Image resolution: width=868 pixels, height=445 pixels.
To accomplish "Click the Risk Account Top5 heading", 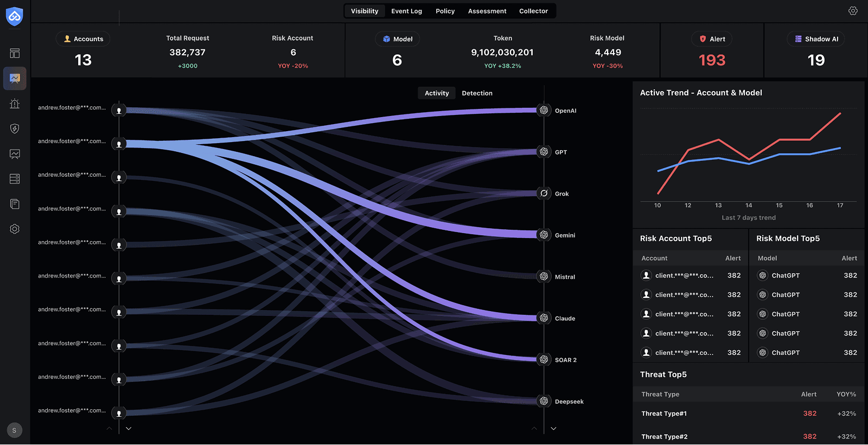I will (x=676, y=238).
